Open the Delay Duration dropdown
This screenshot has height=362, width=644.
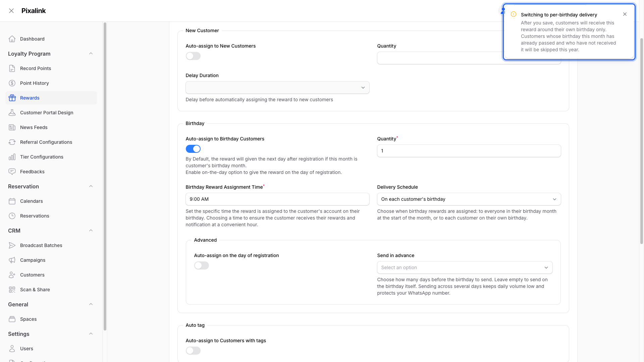tap(277, 87)
